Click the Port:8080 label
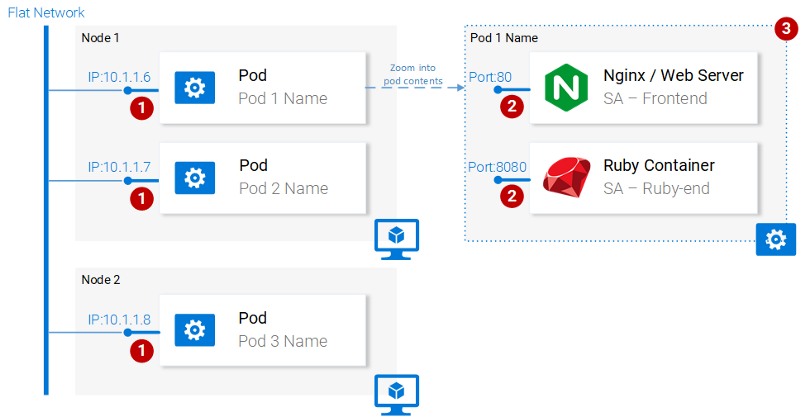The height and width of the screenshot is (416, 800). 494,167
